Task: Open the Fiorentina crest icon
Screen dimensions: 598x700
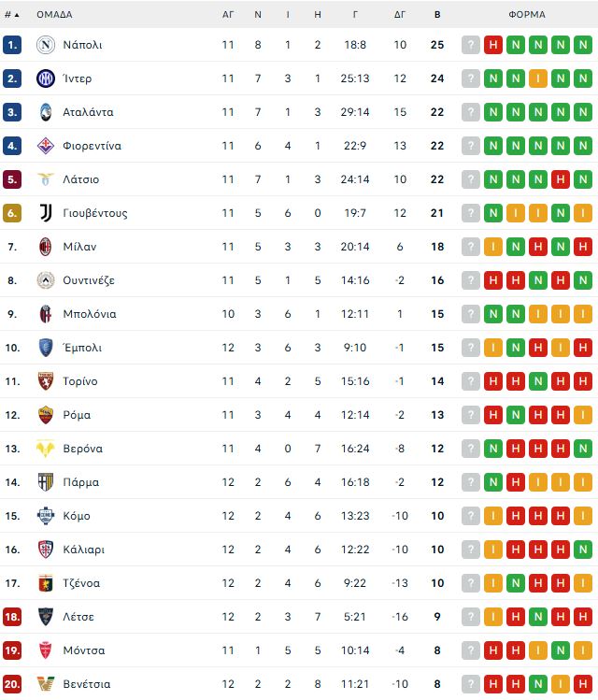Action: (x=46, y=146)
